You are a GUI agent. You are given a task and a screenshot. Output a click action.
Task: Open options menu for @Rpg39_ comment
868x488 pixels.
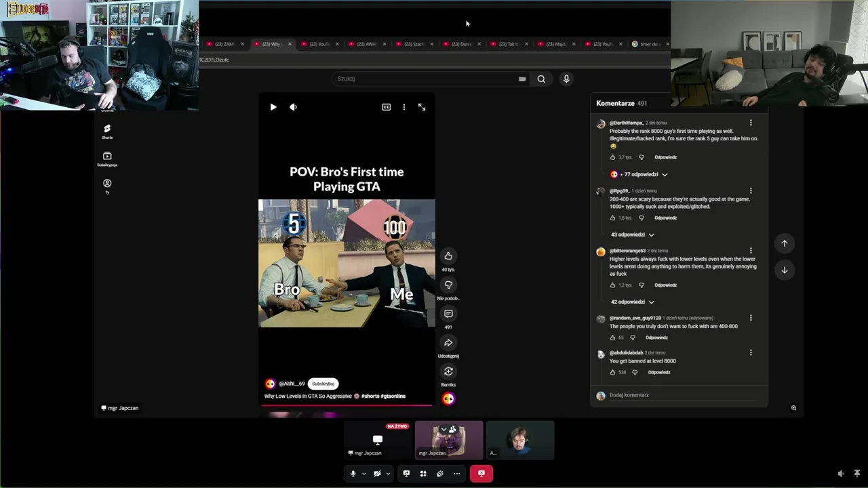tap(751, 190)
